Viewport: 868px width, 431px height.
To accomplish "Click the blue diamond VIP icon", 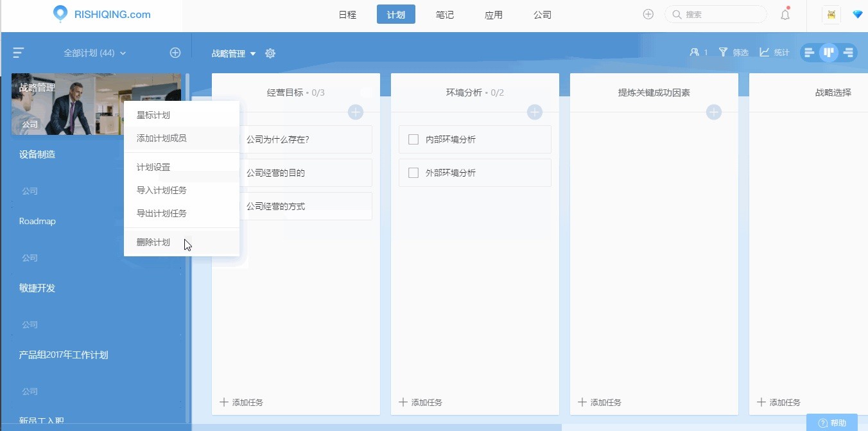I will tap(858, 14).
